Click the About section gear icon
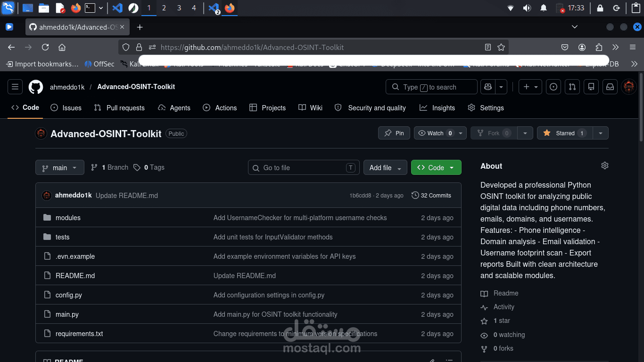The height and width of the screenshot is (362, 644). [x=605, y=165]
